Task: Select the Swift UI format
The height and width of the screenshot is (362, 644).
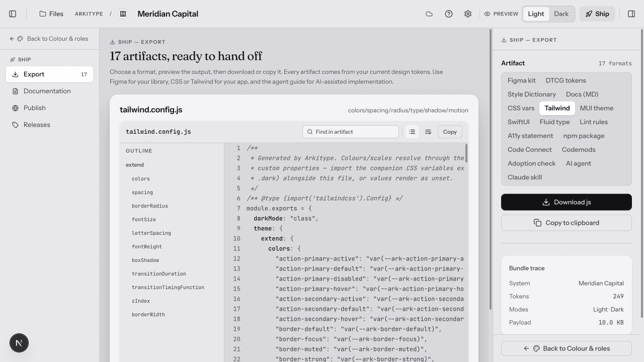Action: tap(518, 122)
